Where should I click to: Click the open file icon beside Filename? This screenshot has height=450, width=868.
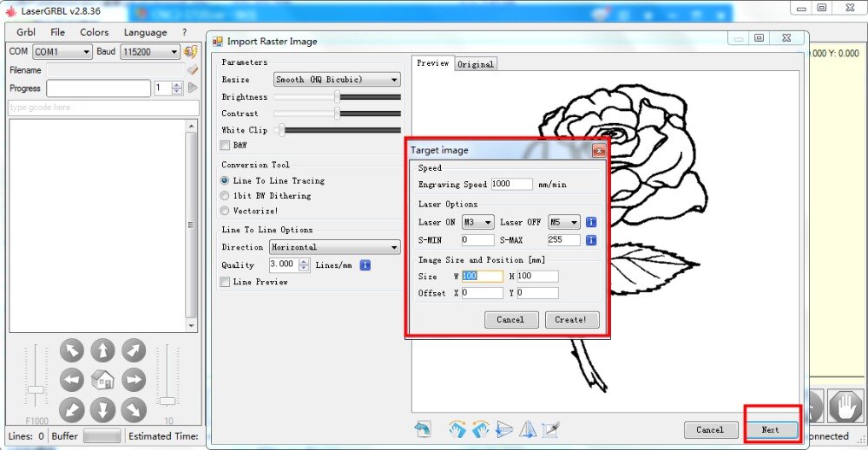192,69
